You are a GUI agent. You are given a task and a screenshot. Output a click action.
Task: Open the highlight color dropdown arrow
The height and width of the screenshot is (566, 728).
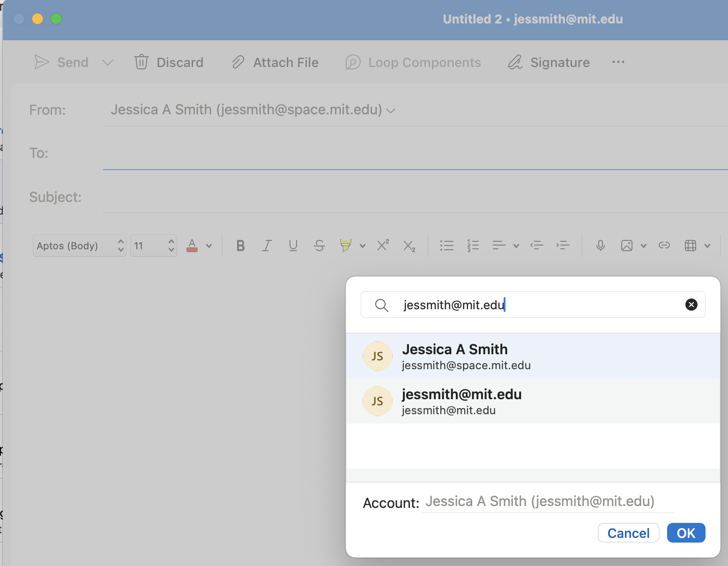click(363, 246)
